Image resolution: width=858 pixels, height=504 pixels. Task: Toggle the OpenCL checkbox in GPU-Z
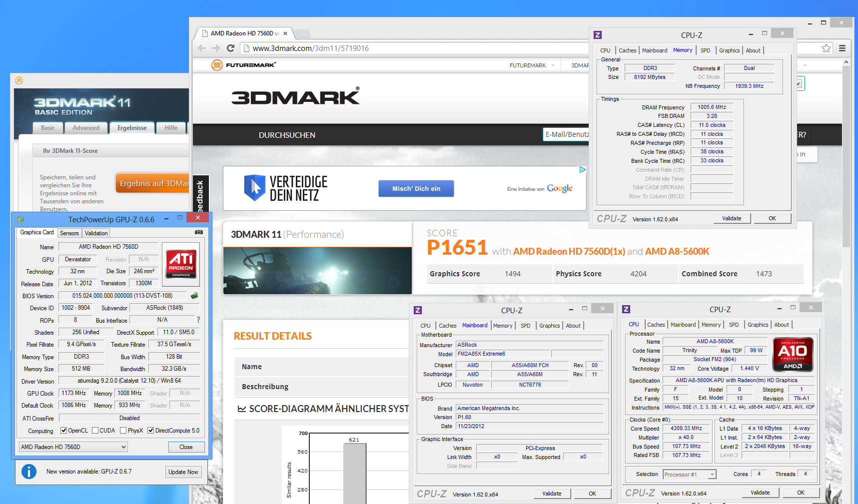point(63,431)
